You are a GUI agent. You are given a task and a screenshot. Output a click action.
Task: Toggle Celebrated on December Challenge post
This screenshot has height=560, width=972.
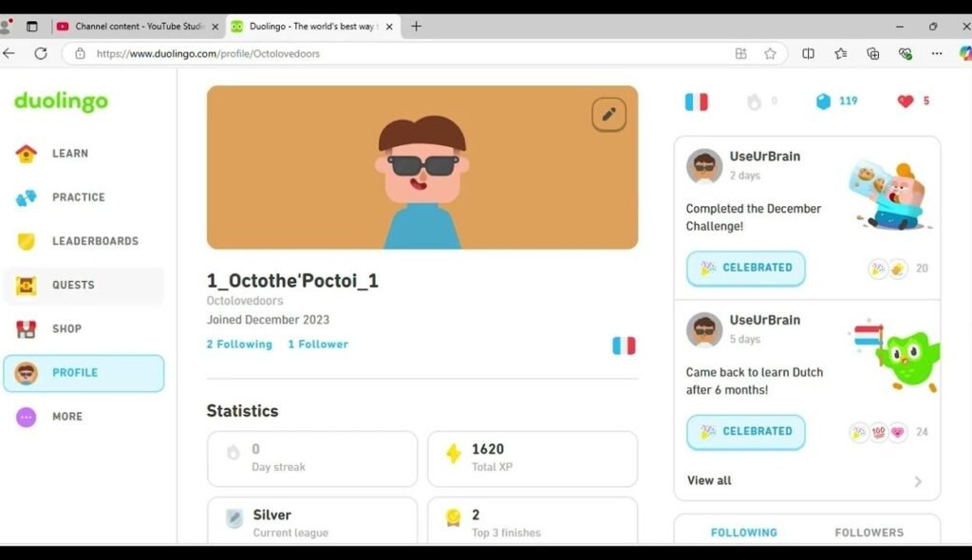pos(745,269)
